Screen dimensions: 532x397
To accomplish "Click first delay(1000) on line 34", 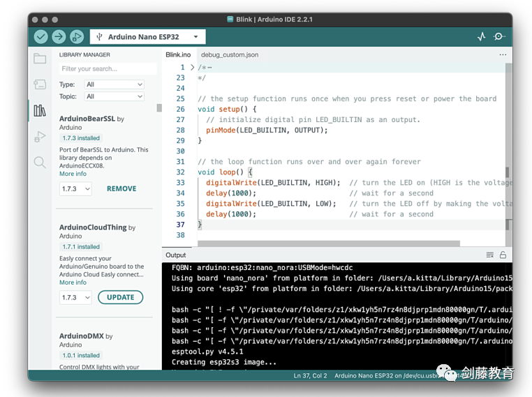I will pos(231,193).
